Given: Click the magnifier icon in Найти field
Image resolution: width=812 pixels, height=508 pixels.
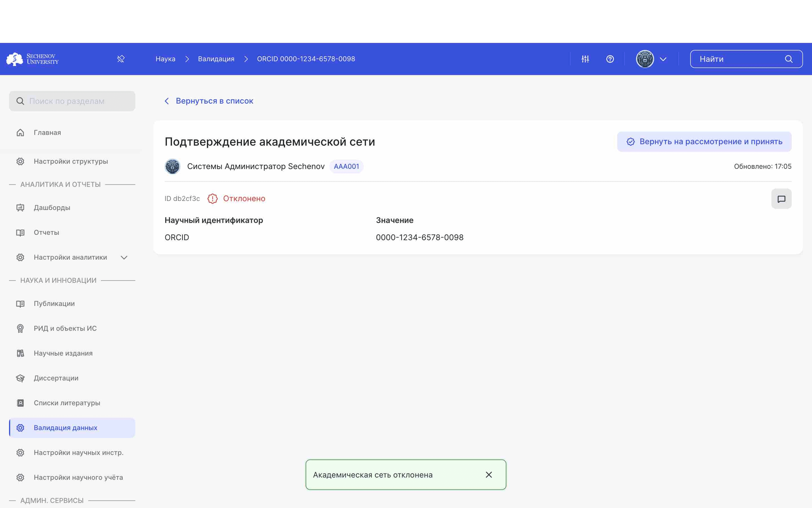Looking at the screenshot, I should tap(789, 59).
